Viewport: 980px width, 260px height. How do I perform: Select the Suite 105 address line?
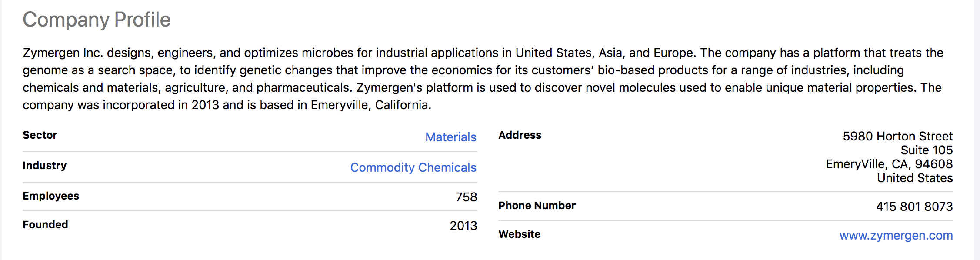click(x=926, y=150)
